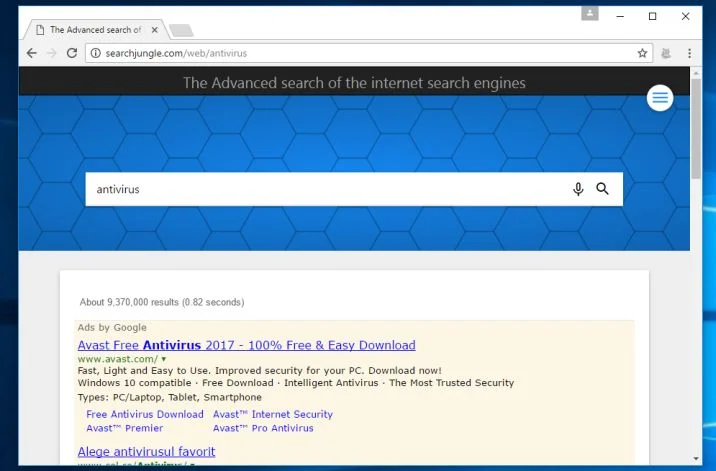Open Chrome three-dot menu

[x=689, y=53]
